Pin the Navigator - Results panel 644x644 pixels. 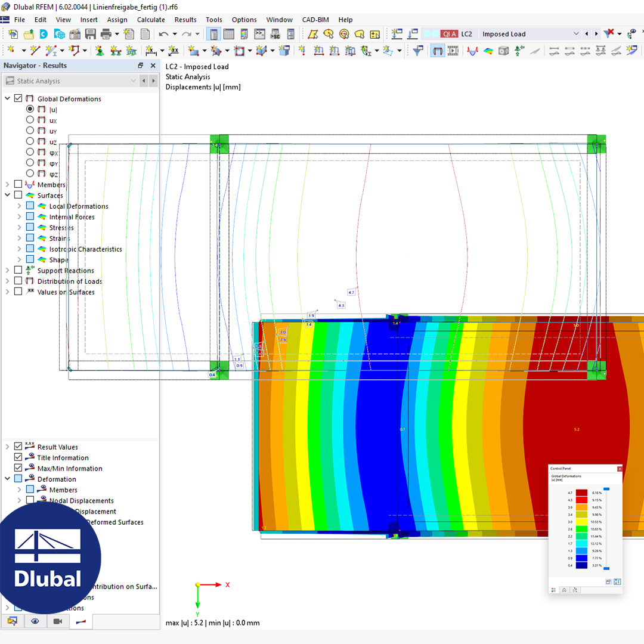point(141,66)
